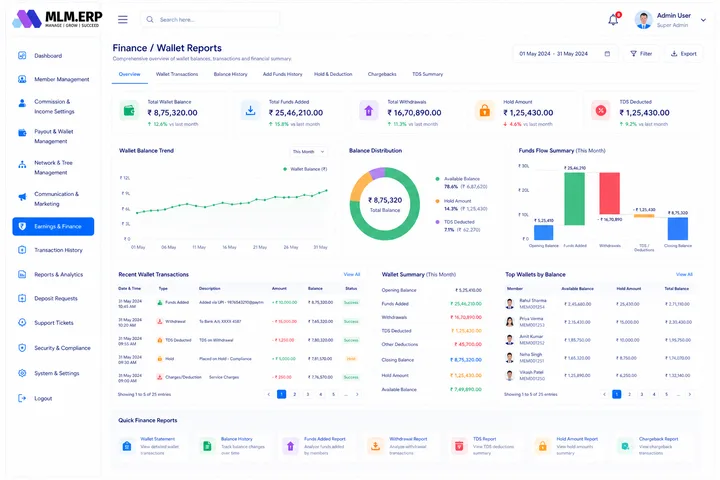The image size is (720, 480).
Task: Open the This Month dropdown on trend chart
Action: [309, 152]
